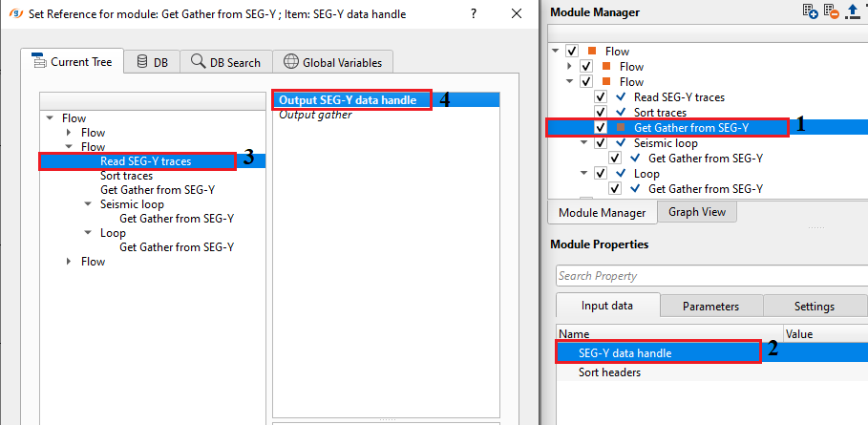This screenshot has width=868, height=425.
Task: Click the move module up arrow icon
Action: pos(852,11)
